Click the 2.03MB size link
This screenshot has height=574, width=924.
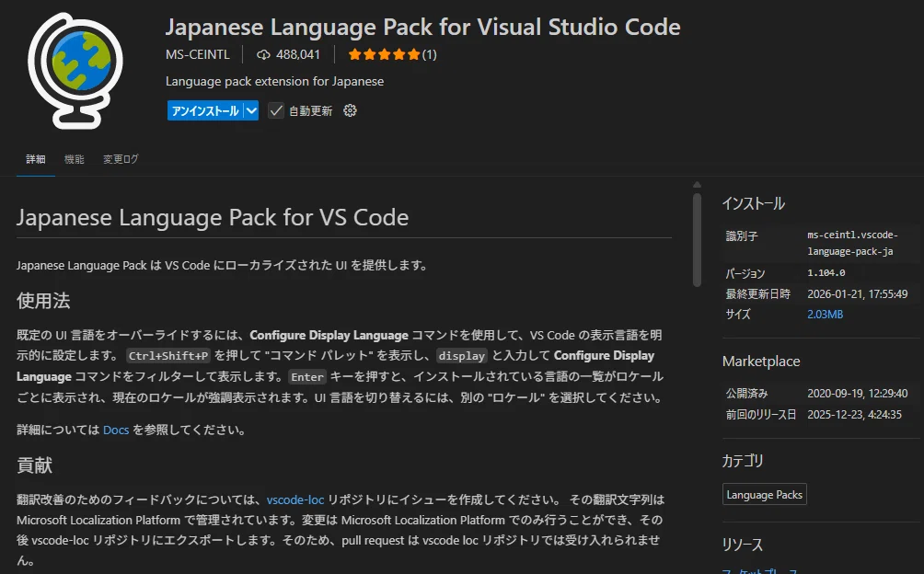[825, 315]
